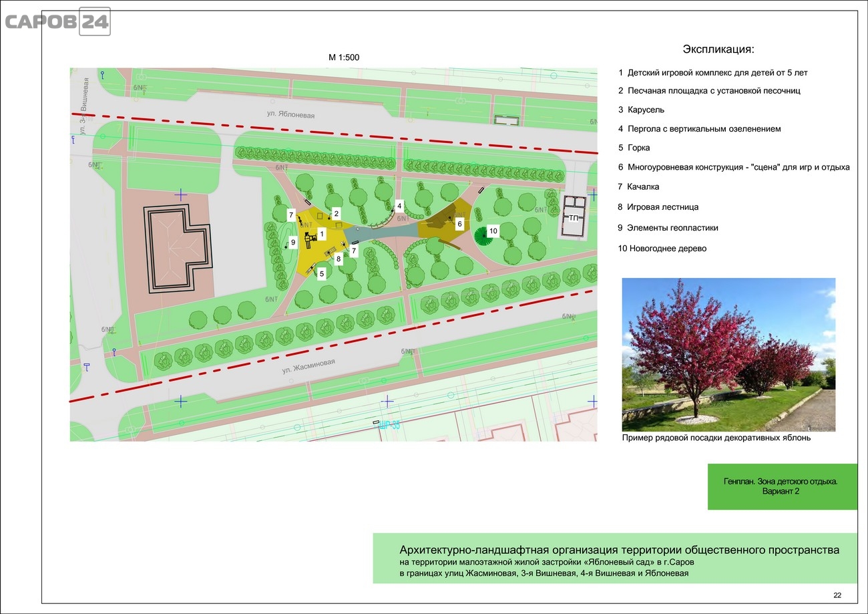Click the title 'Архитектурно-ландшафтная организация территории общественного пространства'
This screenshot has width=868, height=614.
(x=619, y=550)
